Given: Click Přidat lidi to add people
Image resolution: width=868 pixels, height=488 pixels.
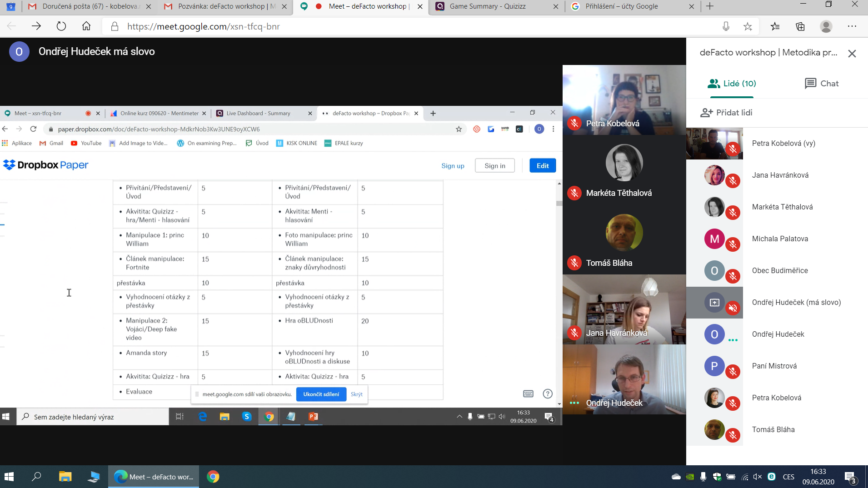Looking at the screenshot, I should 726,113.
